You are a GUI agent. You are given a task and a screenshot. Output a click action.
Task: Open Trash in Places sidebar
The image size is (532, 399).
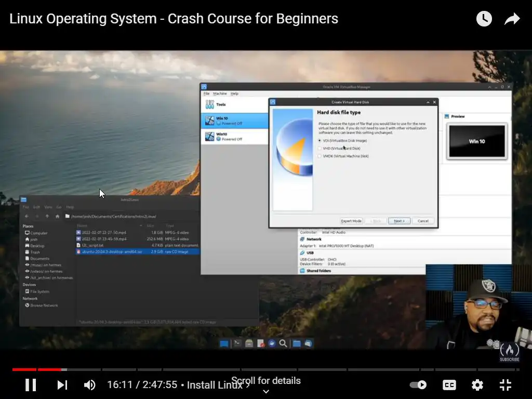point(33,252)
